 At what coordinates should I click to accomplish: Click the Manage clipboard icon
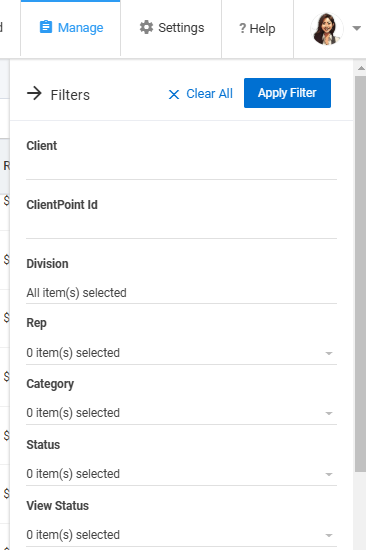click(x=46, y=27)
